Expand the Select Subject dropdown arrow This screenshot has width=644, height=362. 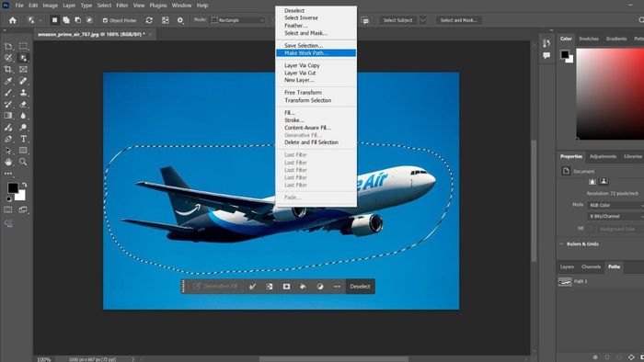[x=422, y=20]
